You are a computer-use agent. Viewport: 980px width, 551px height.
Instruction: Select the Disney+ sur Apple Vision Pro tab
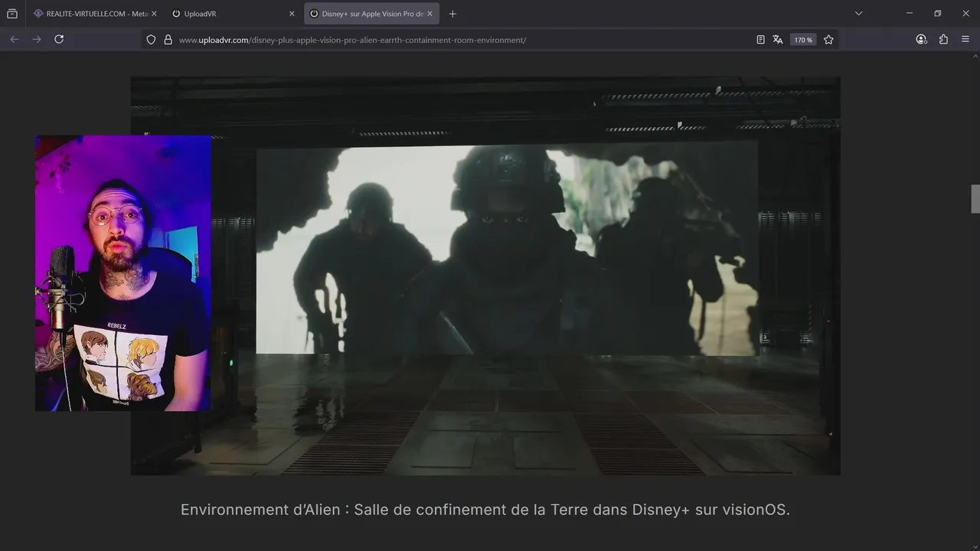point(371,14)
